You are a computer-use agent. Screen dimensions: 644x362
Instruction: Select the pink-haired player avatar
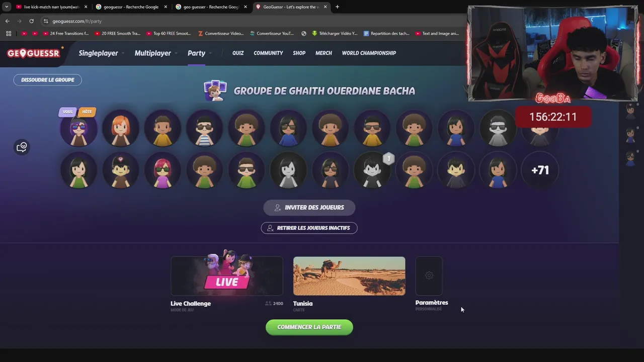tap(163, 170)
